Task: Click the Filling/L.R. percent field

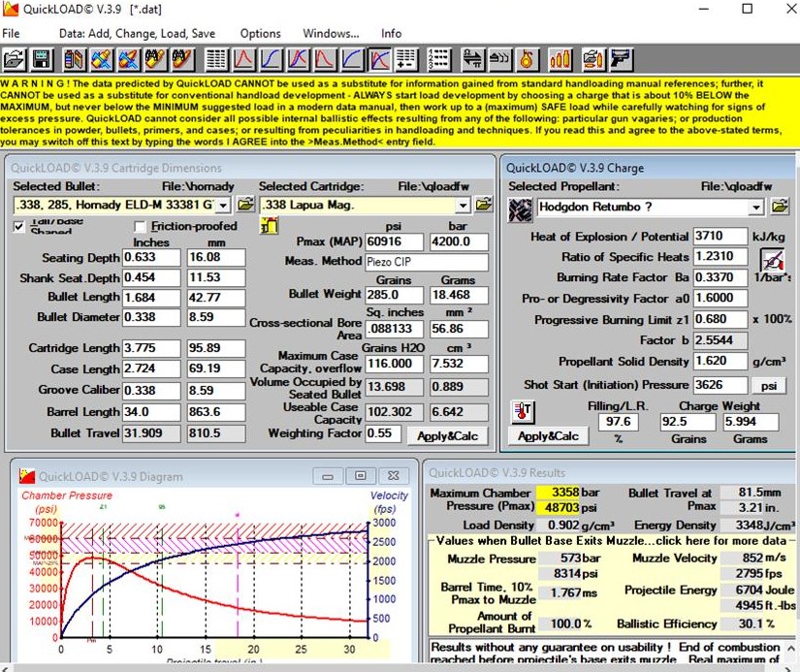Action: [618, 422]
